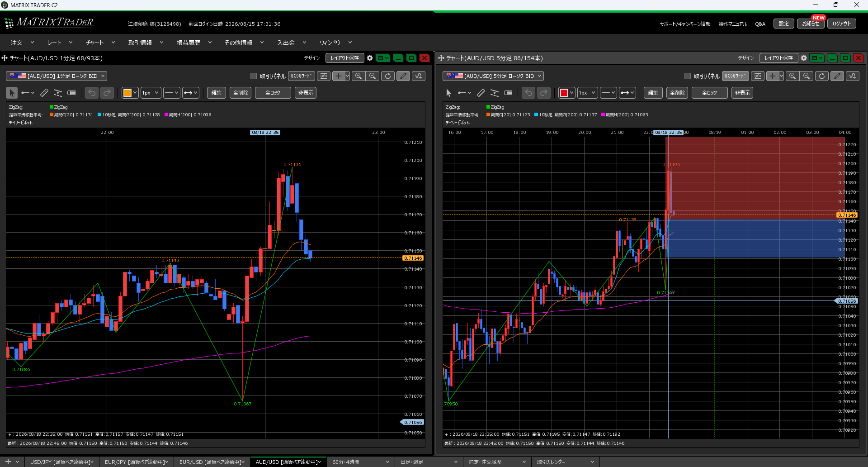This screenshot has height=467, width=868.
Task: Choose the rectangle label tool in 1分足 chart
Action: pyautogui.click(x=71, y=93)
